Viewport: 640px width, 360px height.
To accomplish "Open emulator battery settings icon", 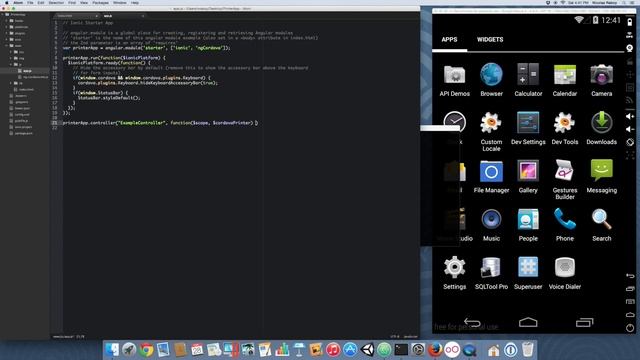I will (630, 22).
